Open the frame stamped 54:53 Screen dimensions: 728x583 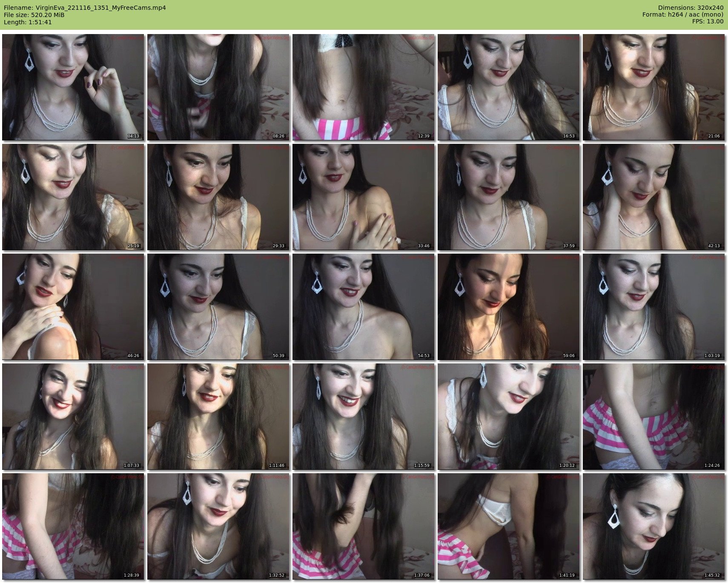[363, 306]
